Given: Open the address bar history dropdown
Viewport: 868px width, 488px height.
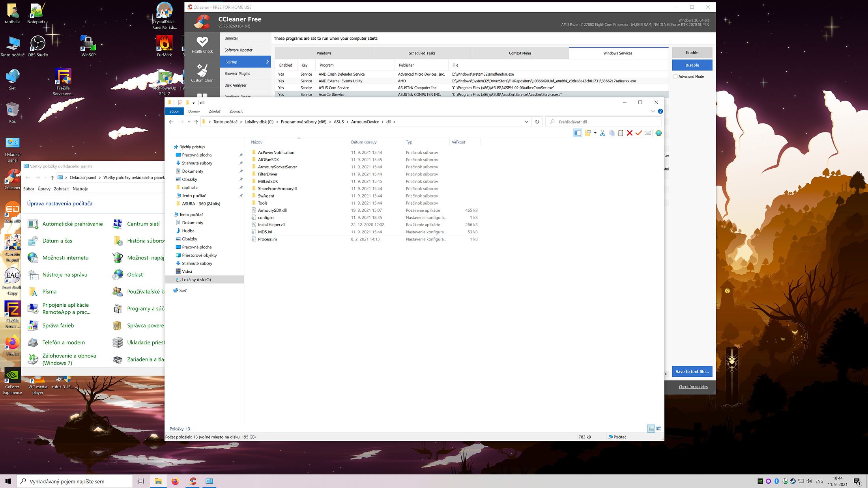Looking at the screenshot, I should coord(526,122).
